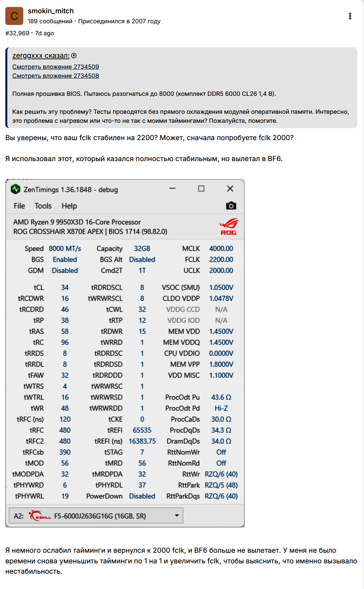Screen dimensions: 364x589
Task: Click the tRFCsb value 390
Action: pos(65,452)
